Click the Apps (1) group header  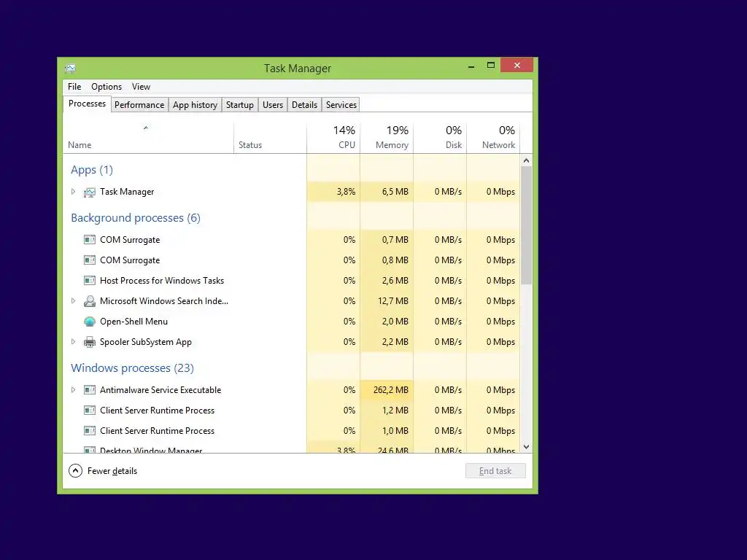tap(92, 170)
